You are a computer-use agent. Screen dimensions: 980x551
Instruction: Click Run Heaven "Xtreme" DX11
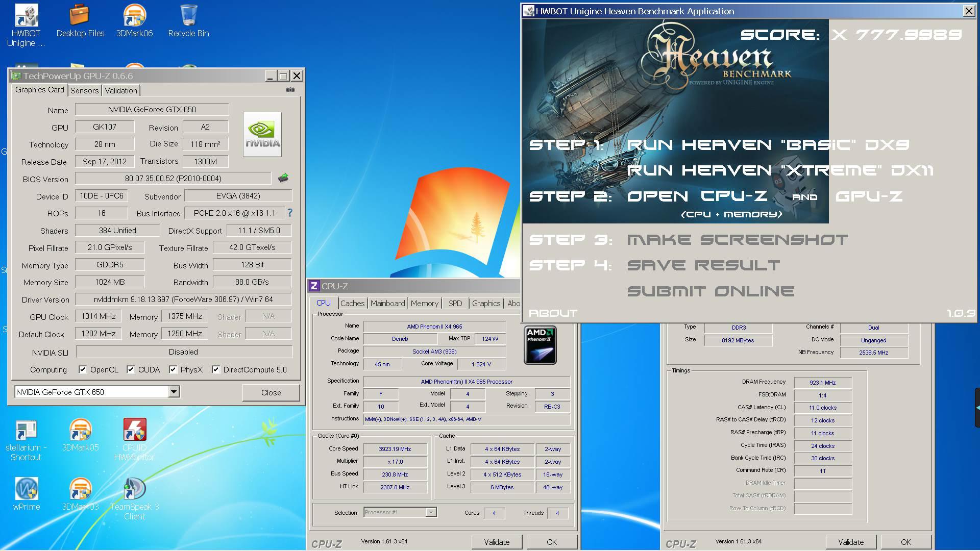780,170
